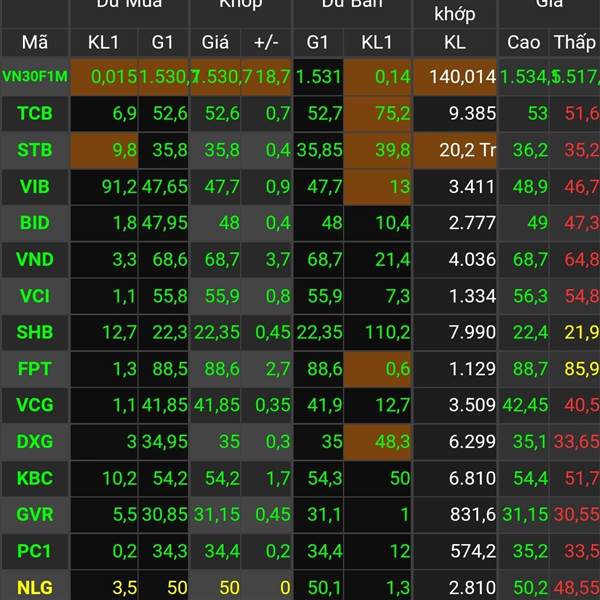The width and height of the screenshot is (600, 600).
Task: Select the SHB stock symbol
Action: point(35,332)
